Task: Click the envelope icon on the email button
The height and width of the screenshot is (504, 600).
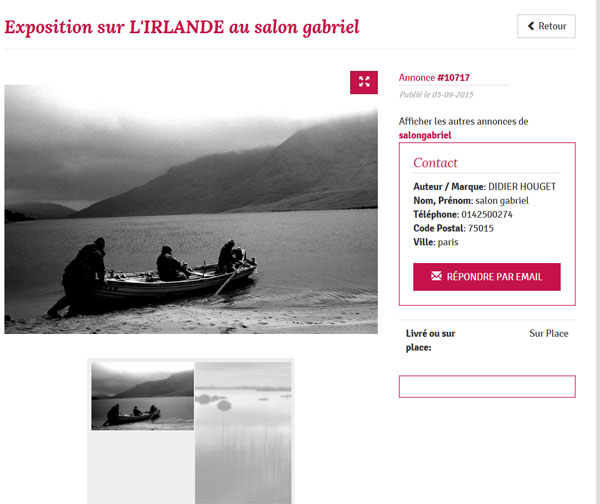Action: [436, 276]
